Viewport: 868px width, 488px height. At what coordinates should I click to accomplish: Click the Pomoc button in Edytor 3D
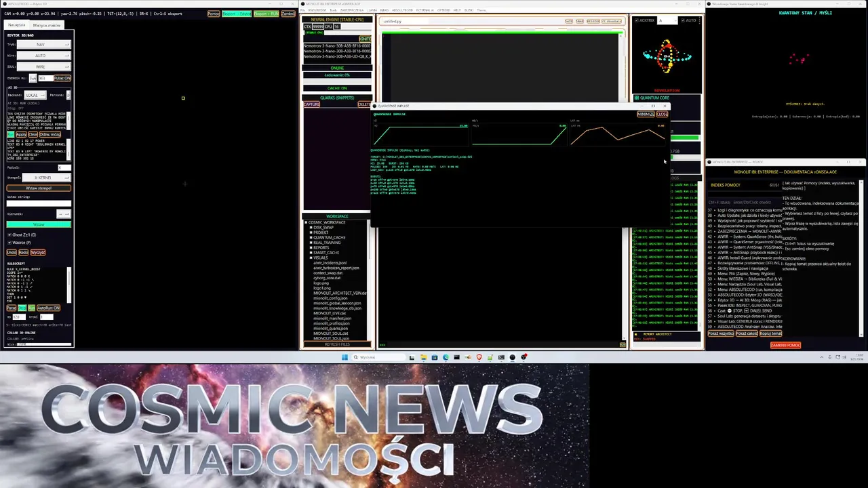[x=214, y=14]
